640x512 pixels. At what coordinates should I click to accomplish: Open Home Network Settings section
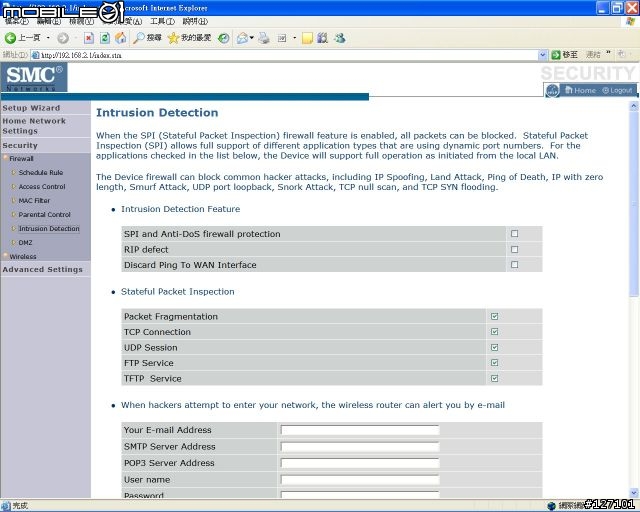tap(34, 126)
